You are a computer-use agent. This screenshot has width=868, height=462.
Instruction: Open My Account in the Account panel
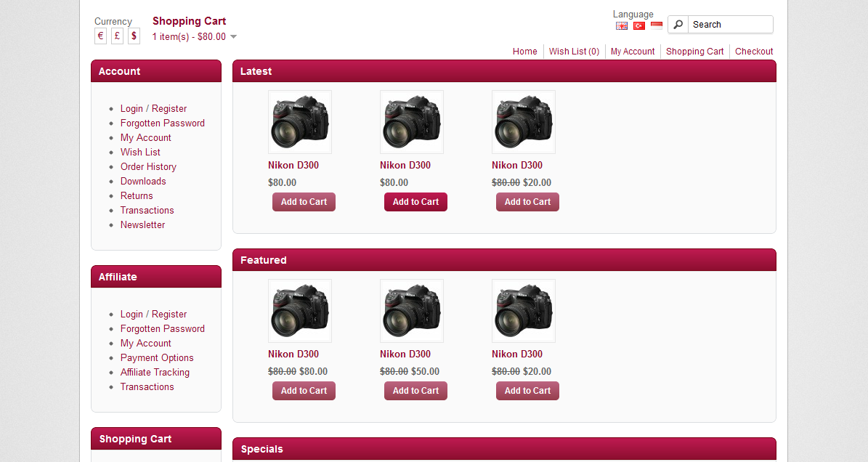[x=145, y=138]
